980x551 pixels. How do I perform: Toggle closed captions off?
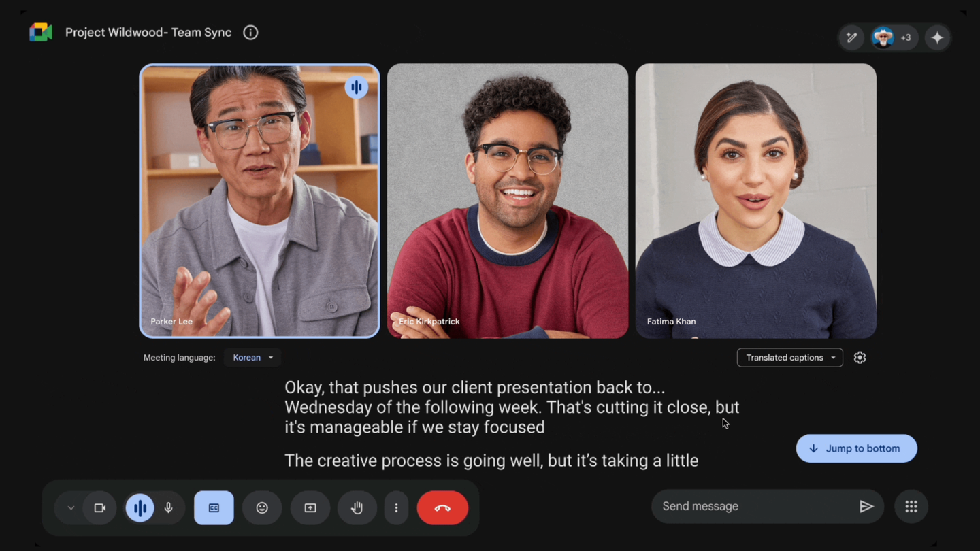point(214,507)
